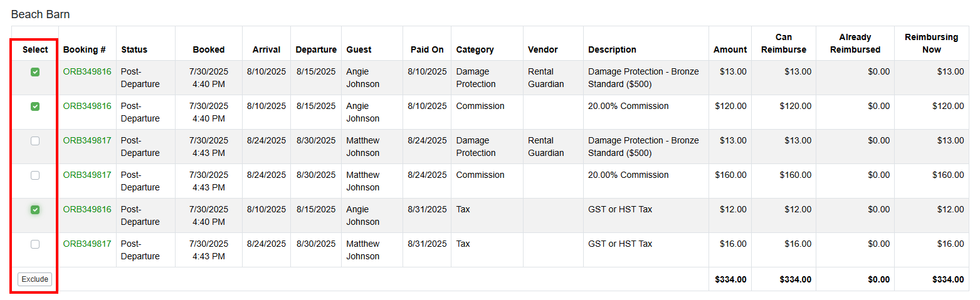Click the "Reimbursing Now" column header

coord(931,43)
